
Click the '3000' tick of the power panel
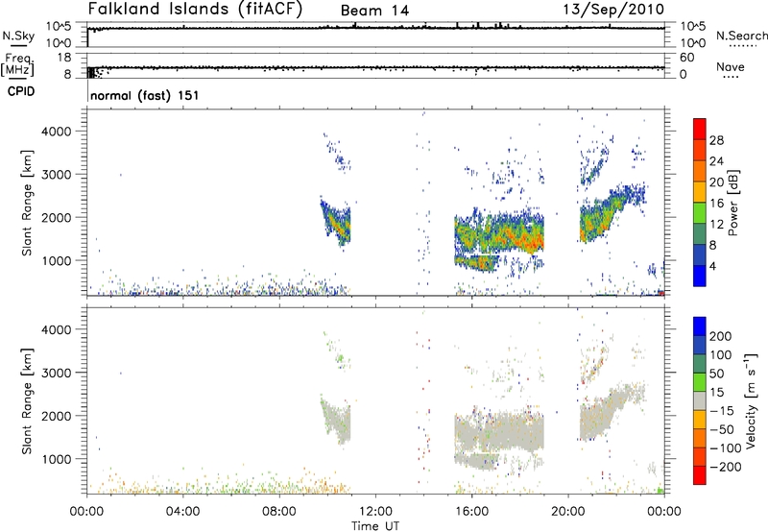click(x=57, y=175)
